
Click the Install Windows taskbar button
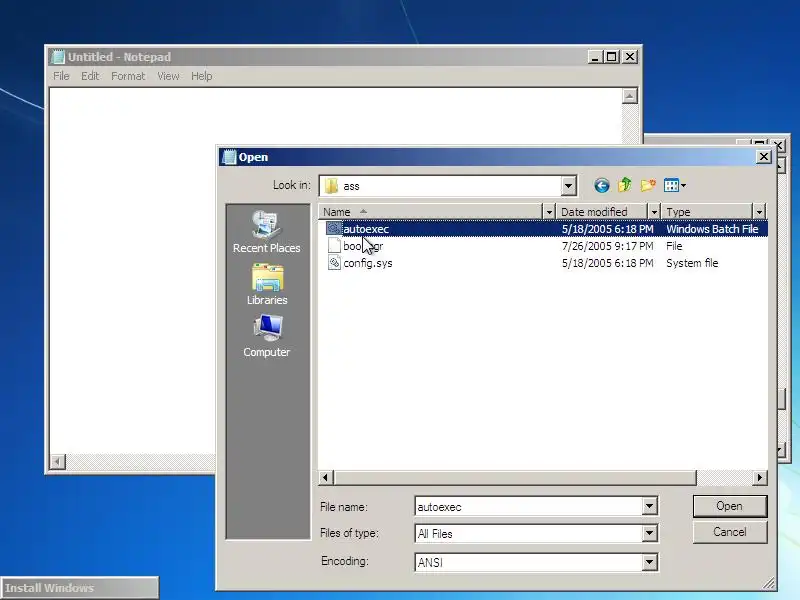click(x=80, y=588)
